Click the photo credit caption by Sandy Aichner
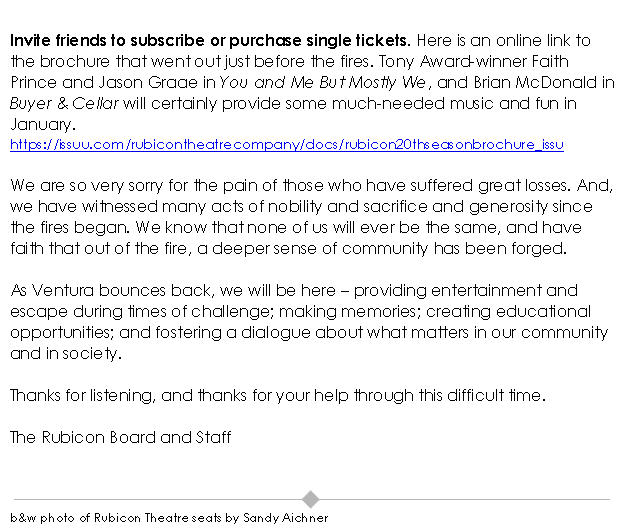The height and width of the screenshot is (532, 626). pyautogui.click(x=169, y=518)
